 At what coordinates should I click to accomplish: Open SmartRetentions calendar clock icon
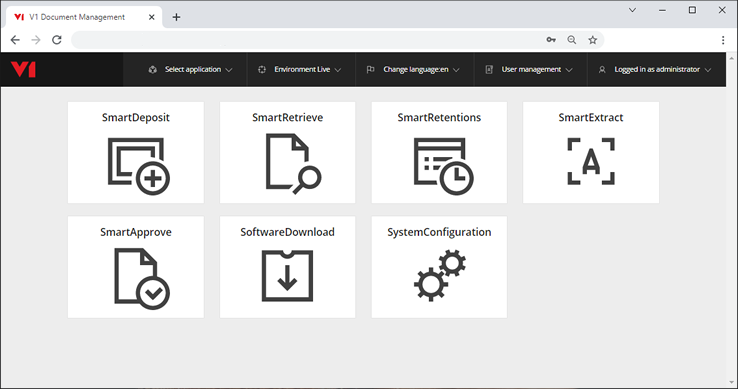coord(443,166)
